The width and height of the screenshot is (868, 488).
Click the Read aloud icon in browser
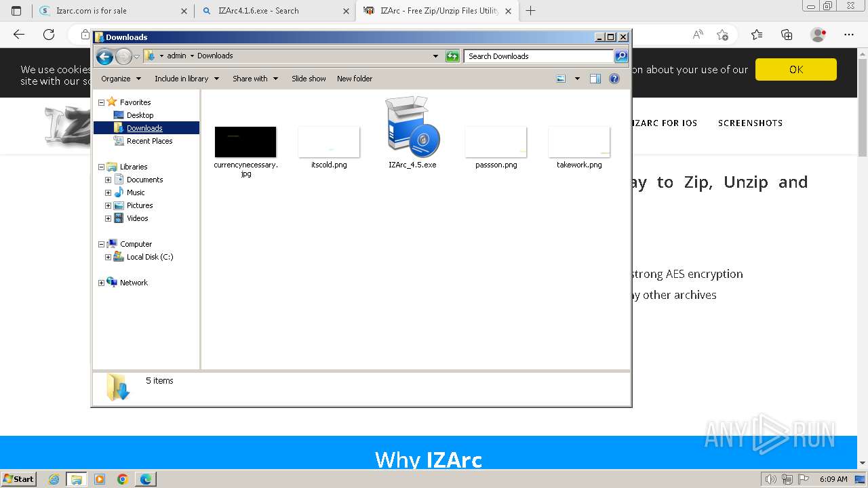(698, 35)
